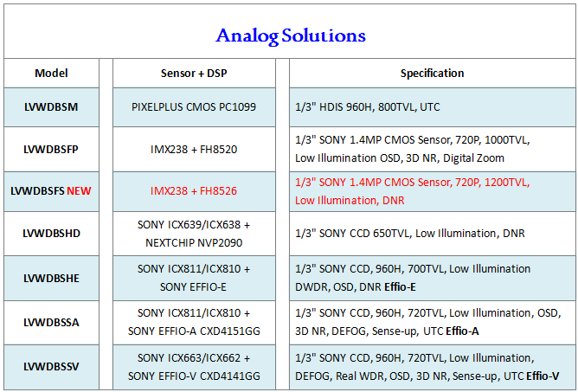Select the IMX238 + FH8520 sensor cell
The width and height of the screenshot is (578, 392).
click(194, 149)
